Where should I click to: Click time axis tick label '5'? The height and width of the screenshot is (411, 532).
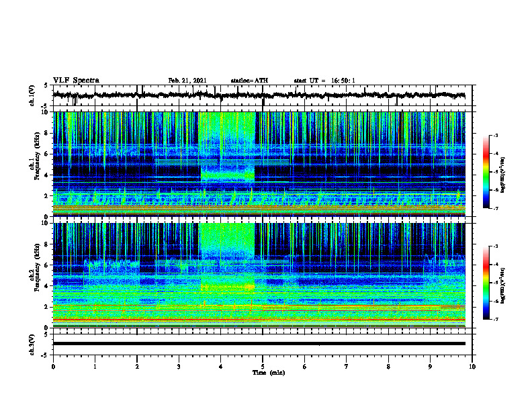point(263,367)
